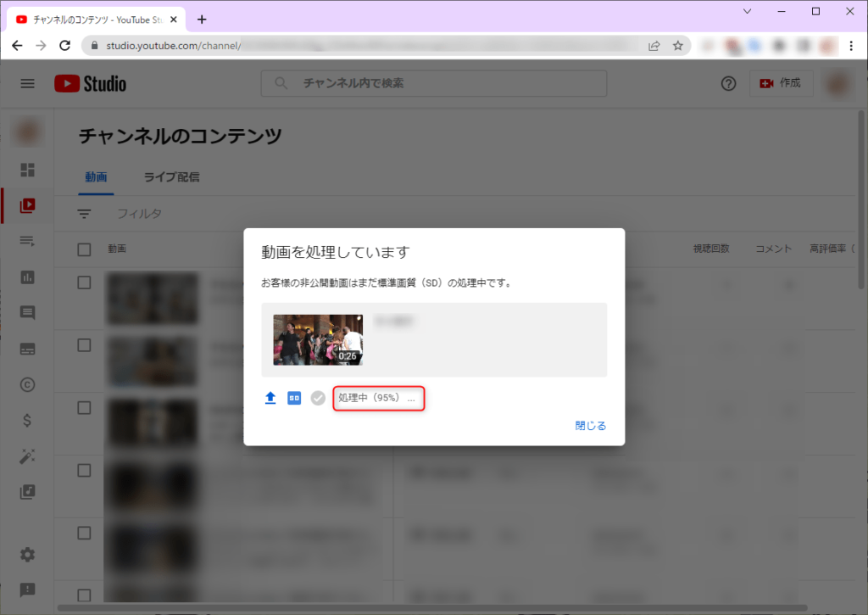
Task: Click the YouTube Studio logo
Action: tap(90, 84)
